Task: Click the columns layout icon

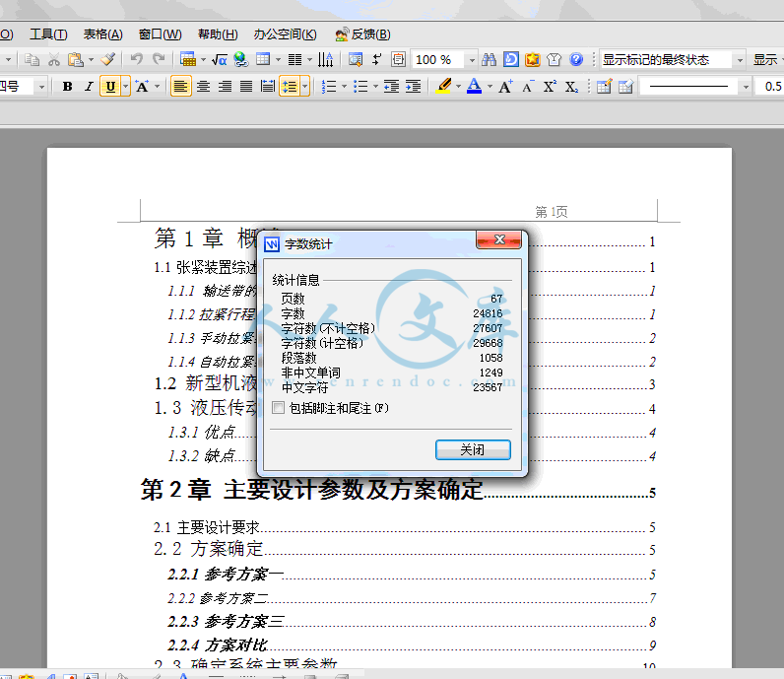Action: (x=295, y=59)
